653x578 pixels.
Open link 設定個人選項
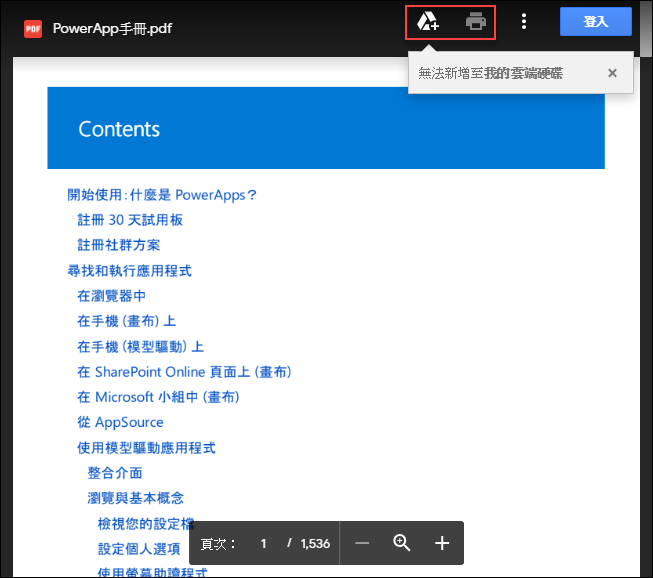(x=139, y=549)
